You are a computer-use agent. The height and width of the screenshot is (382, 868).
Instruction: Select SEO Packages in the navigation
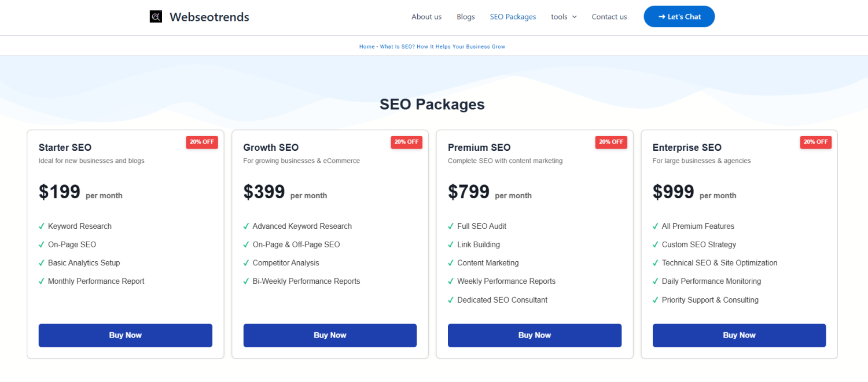(513, 17)
